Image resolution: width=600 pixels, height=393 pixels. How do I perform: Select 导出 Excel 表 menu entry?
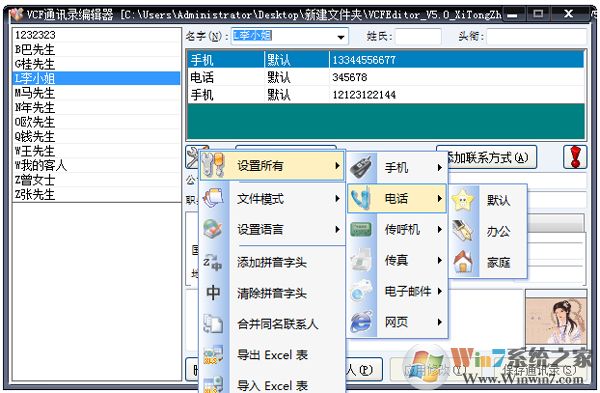[x=272, y=355]
